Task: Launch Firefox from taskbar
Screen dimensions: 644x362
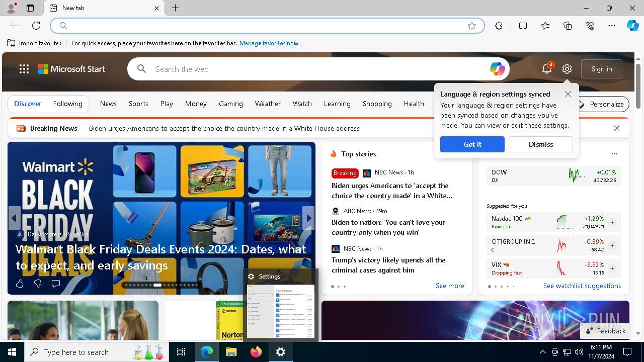Action: pos(256,352)
